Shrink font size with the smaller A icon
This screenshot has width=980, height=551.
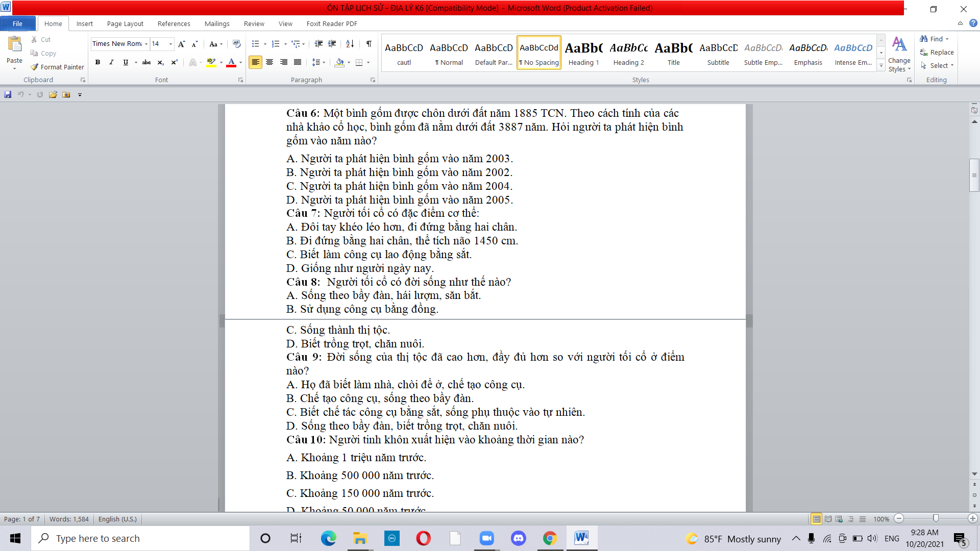pos(194,44)
